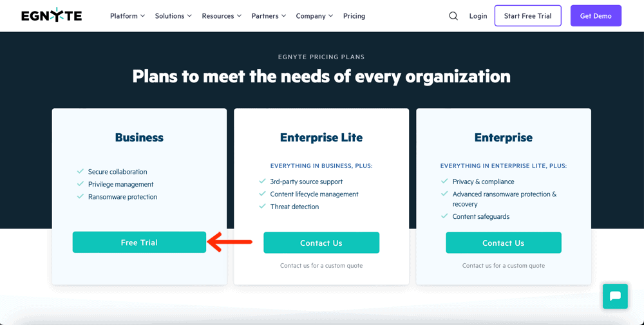This screenshot has height=325, width=644.
Task: Click Start Free Trial button
Action: tap(528, 15)
